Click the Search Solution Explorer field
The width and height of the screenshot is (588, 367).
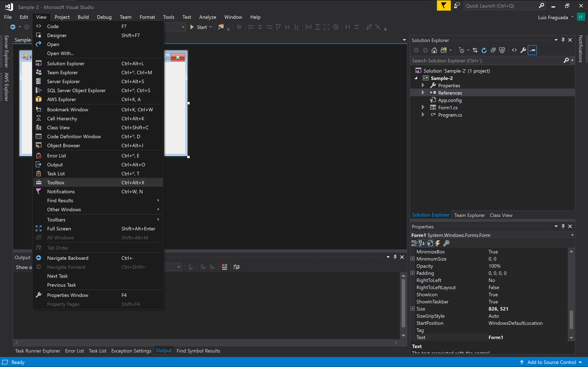coord(486,61)
